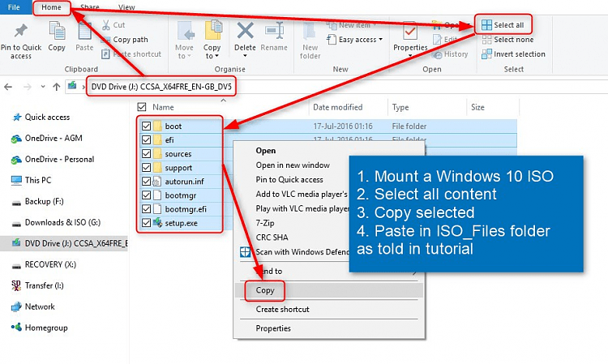This screenshot has height=364, width=608.
Task: Open OneDrive - AGM in navigation pane
Action: pyautogui.click(x=54, y=138)
